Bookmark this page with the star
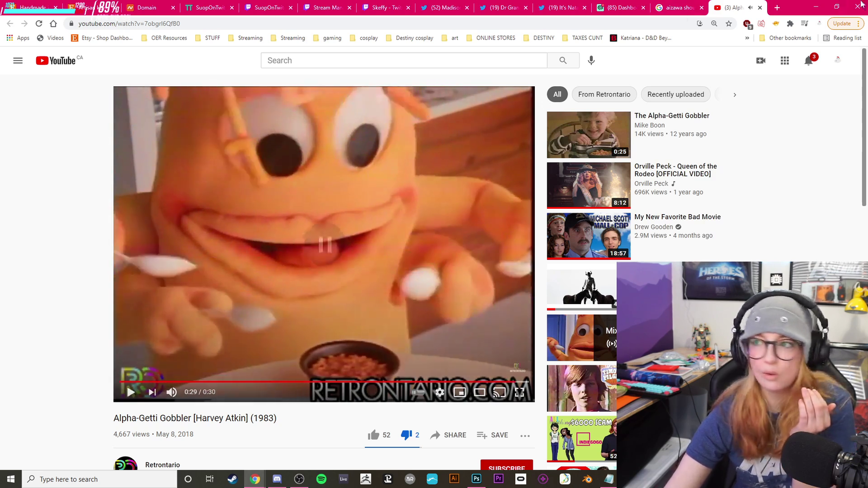This screenshot has width=868, height=488. [729, 23]
